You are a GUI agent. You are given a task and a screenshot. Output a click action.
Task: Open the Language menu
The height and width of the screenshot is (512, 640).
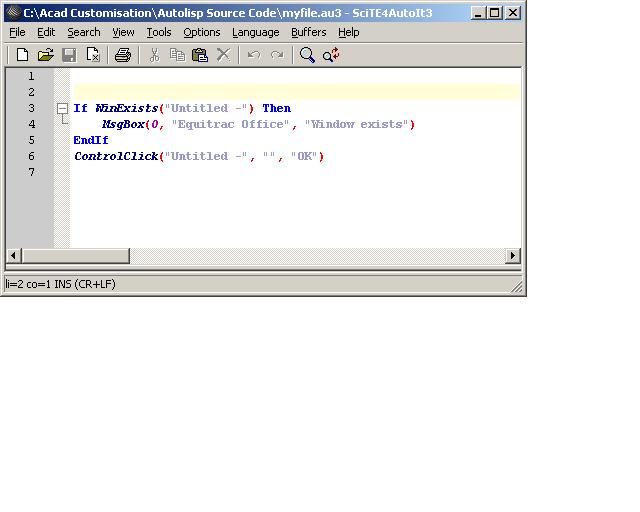coord(256,32)
